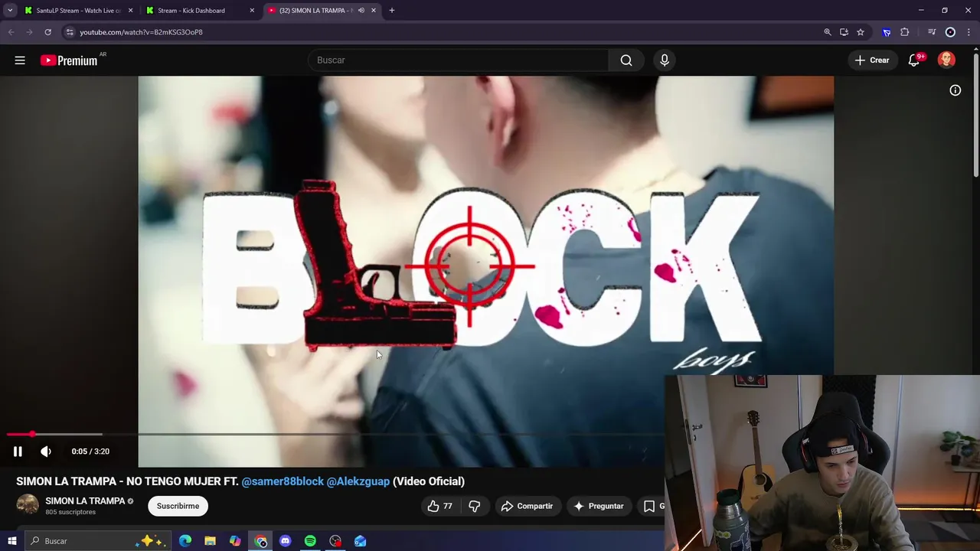
Task: Click the page vertical scrollbar
Action: pos(975,115)
